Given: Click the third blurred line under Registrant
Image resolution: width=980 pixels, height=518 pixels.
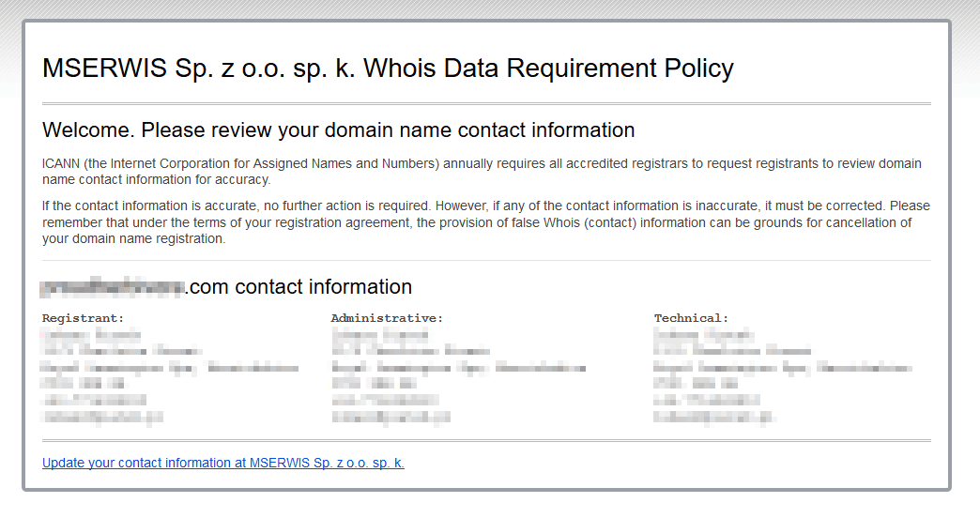Looking at the screenshot, I should [x=169, y=367].
